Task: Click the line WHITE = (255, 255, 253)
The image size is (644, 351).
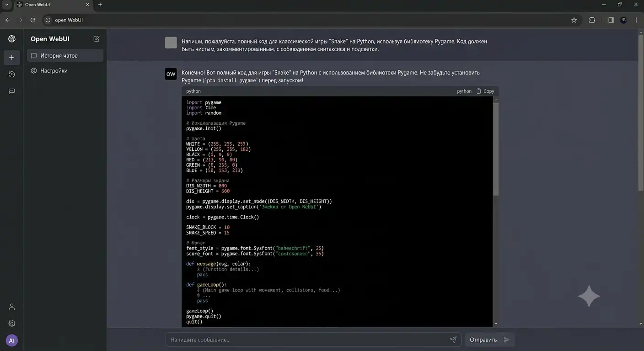Action: click(217, 144)
